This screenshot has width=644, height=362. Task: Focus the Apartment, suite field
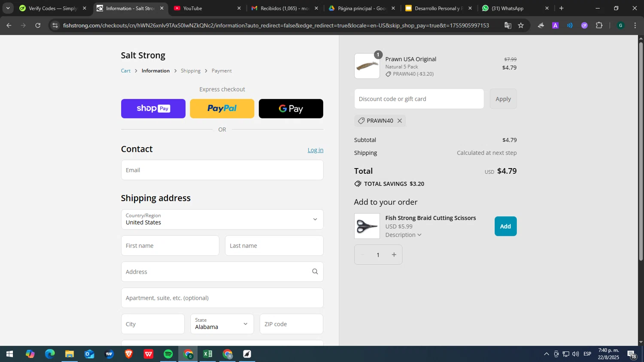[222, 298]
